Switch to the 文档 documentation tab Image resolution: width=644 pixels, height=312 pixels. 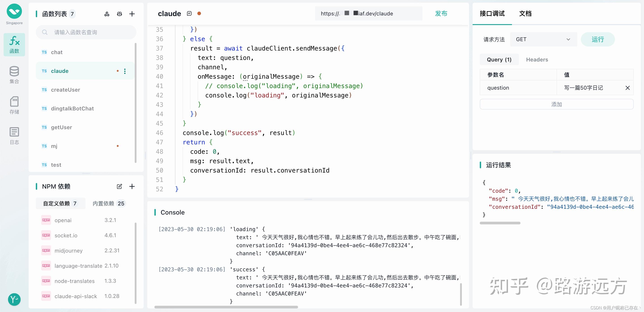[x=525, y=14]
